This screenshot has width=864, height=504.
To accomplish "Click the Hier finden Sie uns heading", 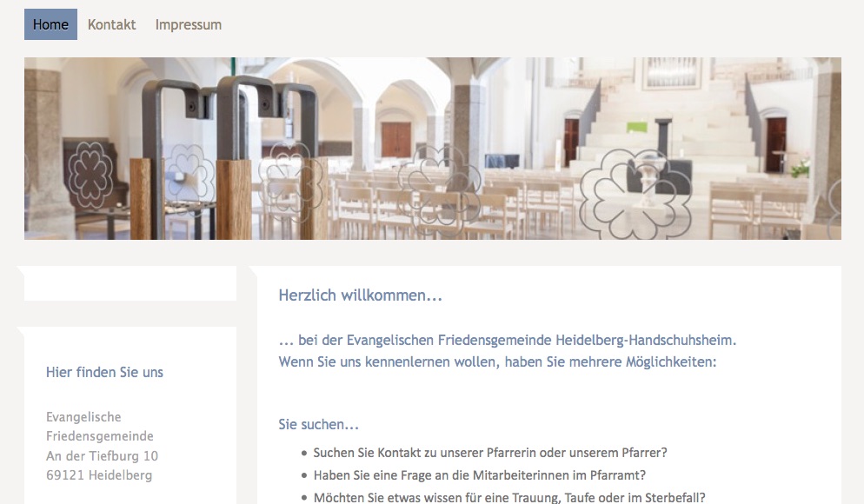I will click(104, 373).
